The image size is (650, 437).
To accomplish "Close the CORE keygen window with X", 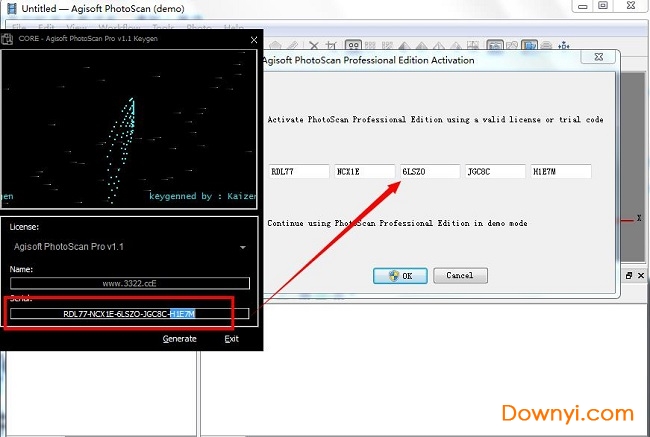I will (x=253, y=40).
